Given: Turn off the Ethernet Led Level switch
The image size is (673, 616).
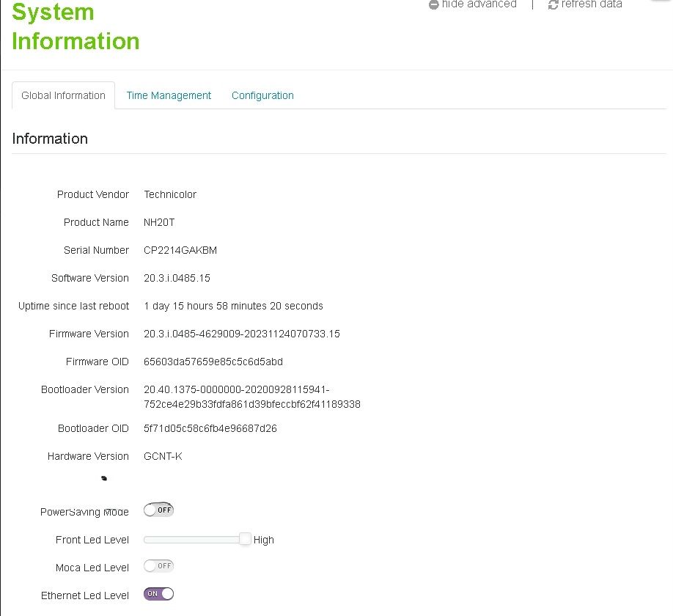Looking at the screenshot, I should point(158,594).
